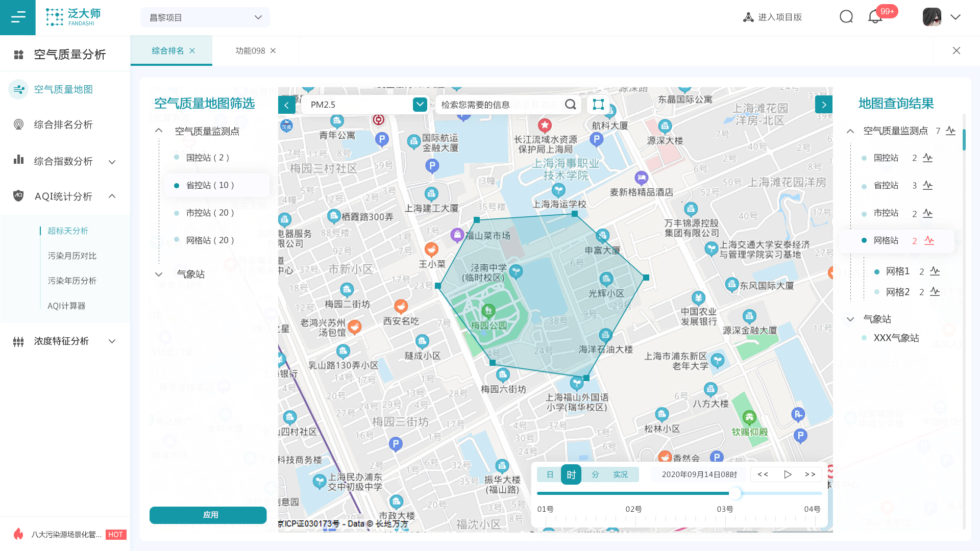
Task: Select the 市控站 ( 20 ) filter option
Action: pyautogui.click(x=210, y=213)
